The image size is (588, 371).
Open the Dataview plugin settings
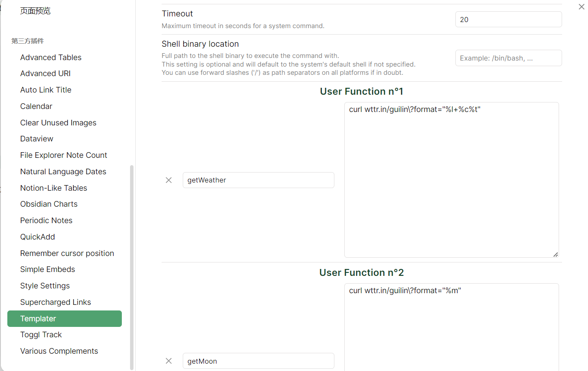(x=36, y=138)
